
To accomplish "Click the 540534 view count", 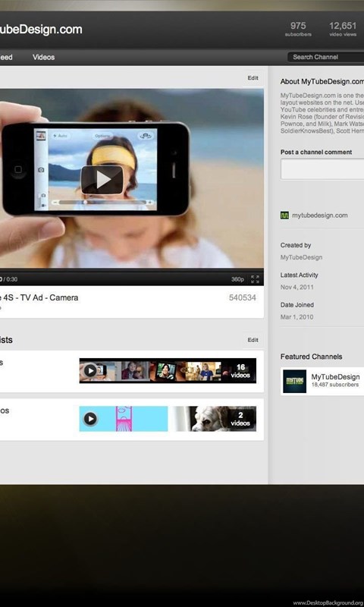I will click(x=243, y=297).
